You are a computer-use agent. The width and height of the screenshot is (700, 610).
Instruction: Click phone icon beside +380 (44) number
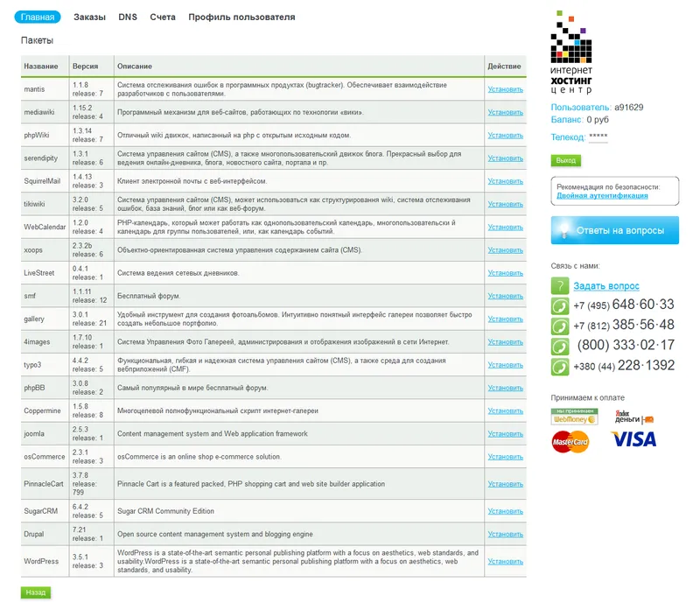pos(560,367)
